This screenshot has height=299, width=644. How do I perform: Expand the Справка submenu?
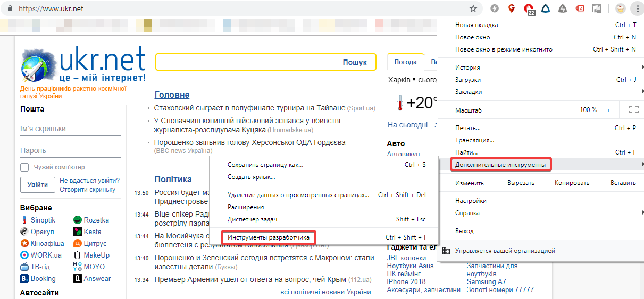click(x=540, y=213)
